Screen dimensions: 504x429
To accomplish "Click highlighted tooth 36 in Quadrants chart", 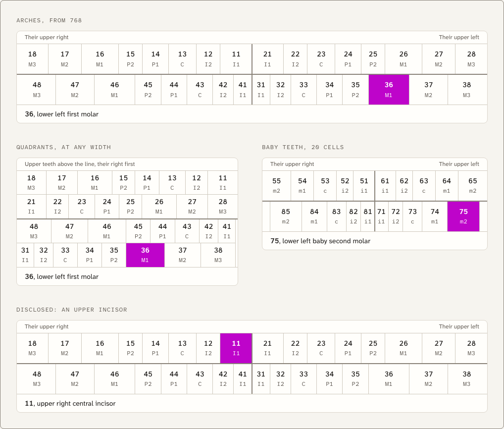I will pos(145,255).
